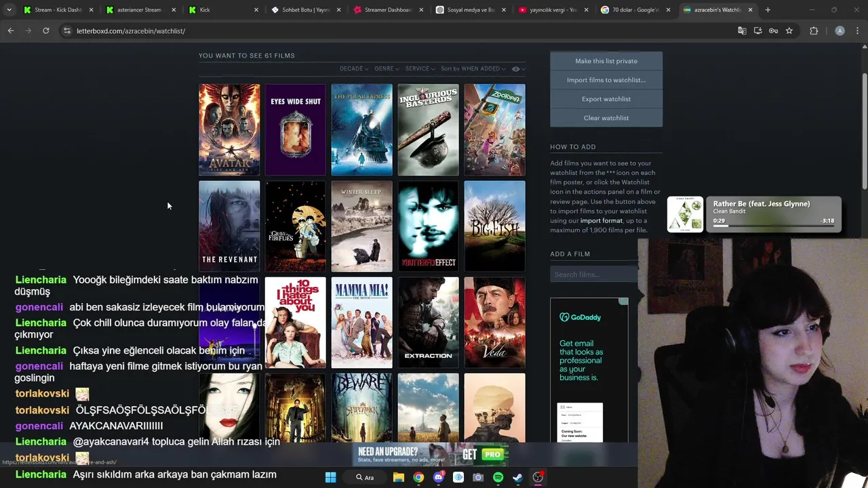Image resolution: width=868 pixels, height=488 pixels.
Task: Click the install app icon in address bar
Action: (x=757, y=30)
